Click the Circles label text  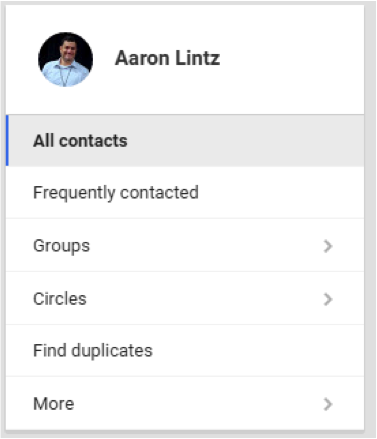point(60,299)
